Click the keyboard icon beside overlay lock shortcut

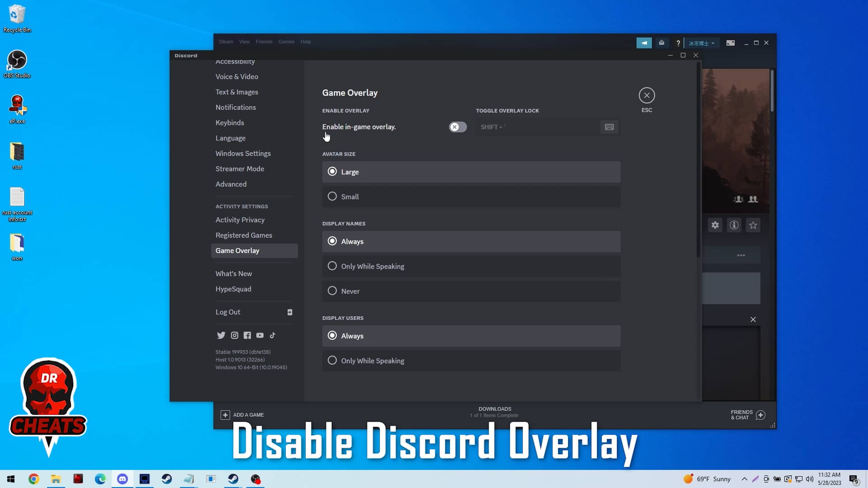tap(609, 127)
